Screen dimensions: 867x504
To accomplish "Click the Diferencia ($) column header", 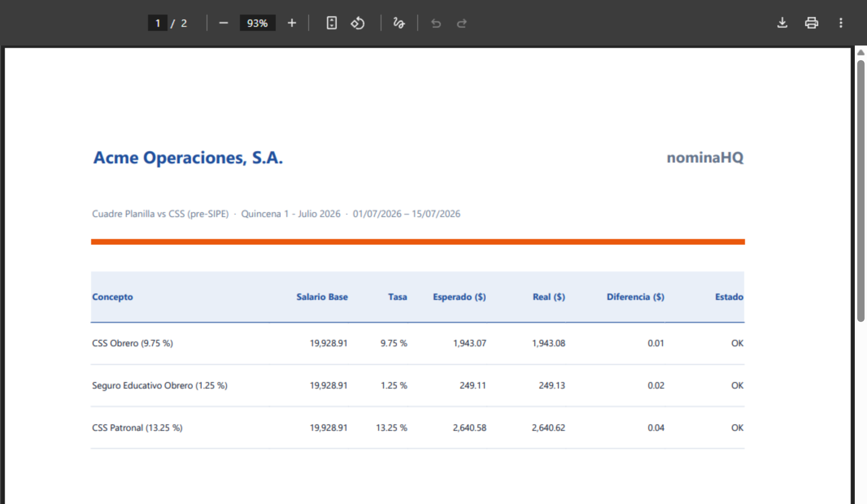I will (x=636, y=297).
